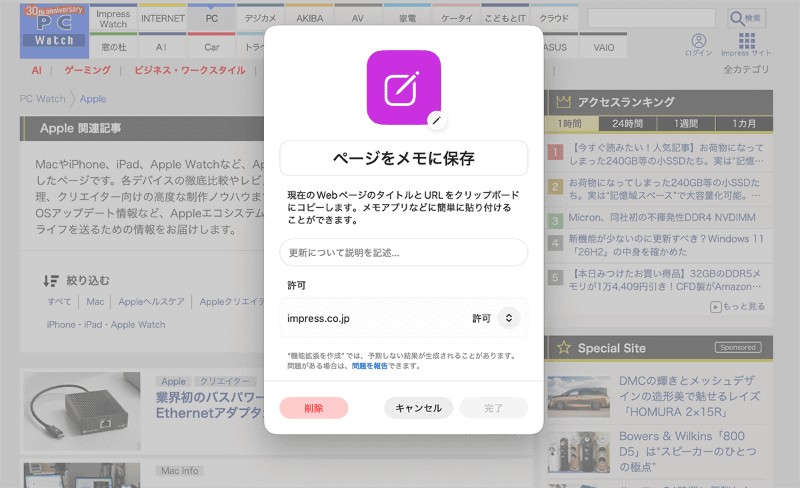This screenshot has width=800, height=488.
Task: Select iPhone・iPad・Apple Watch filter
Action: pos(106,324)
